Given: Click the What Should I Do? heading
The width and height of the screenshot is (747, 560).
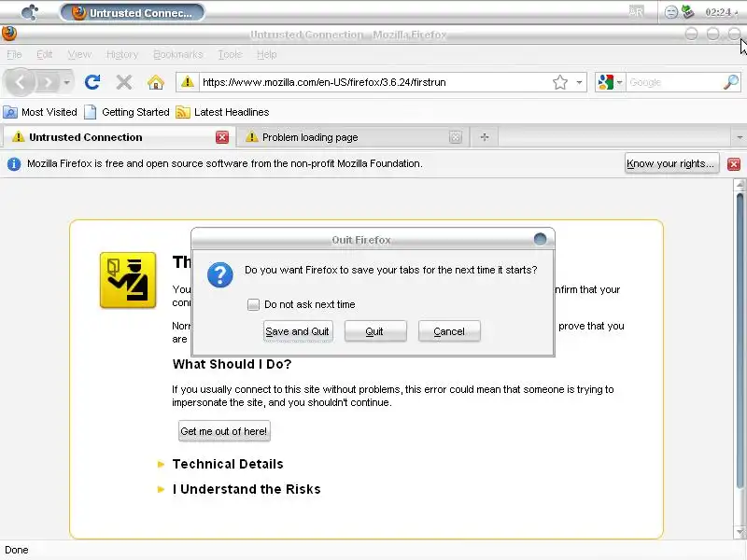Looking at the screenshot, I should 232,364.
